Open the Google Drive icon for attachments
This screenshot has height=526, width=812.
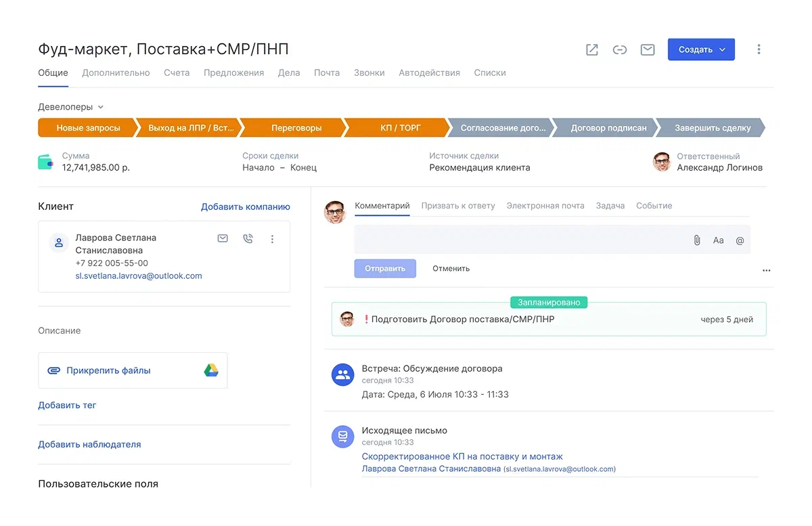point(211,370)
